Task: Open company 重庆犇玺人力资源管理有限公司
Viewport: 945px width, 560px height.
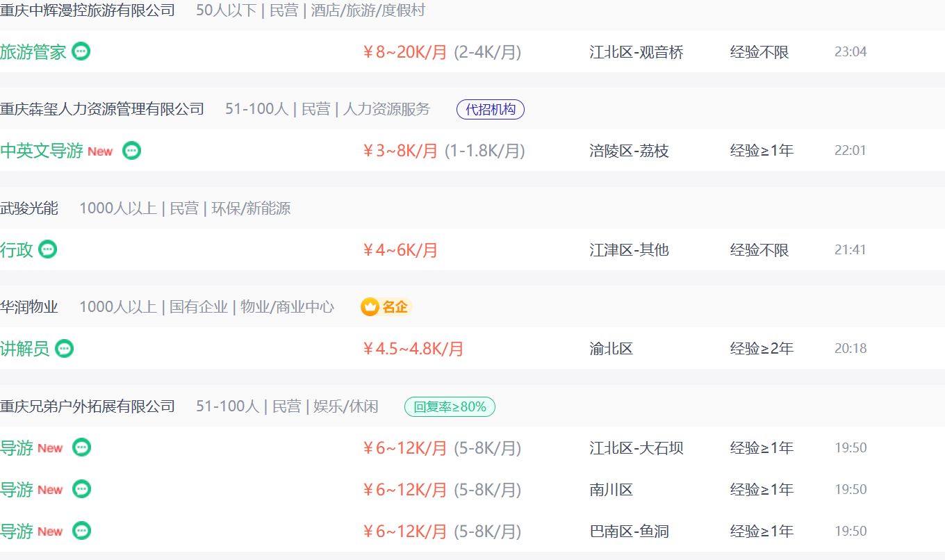Action: (x=102, y=109)
